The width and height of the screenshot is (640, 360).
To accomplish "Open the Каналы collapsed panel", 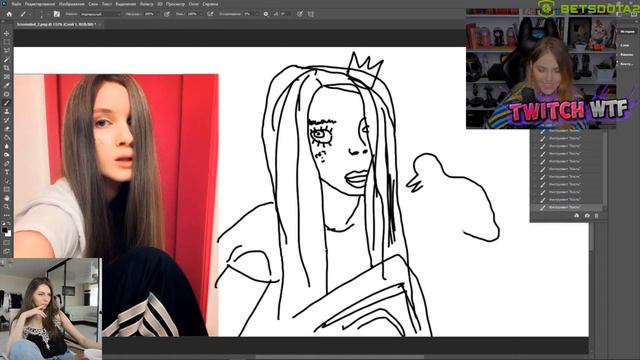I will click(x=627, y=55).
